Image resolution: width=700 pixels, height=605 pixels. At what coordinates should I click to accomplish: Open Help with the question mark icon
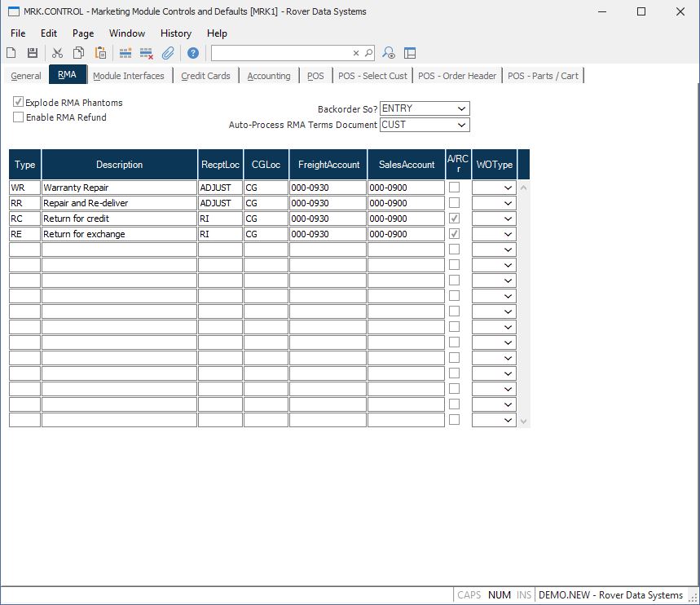tap(193, 53)
